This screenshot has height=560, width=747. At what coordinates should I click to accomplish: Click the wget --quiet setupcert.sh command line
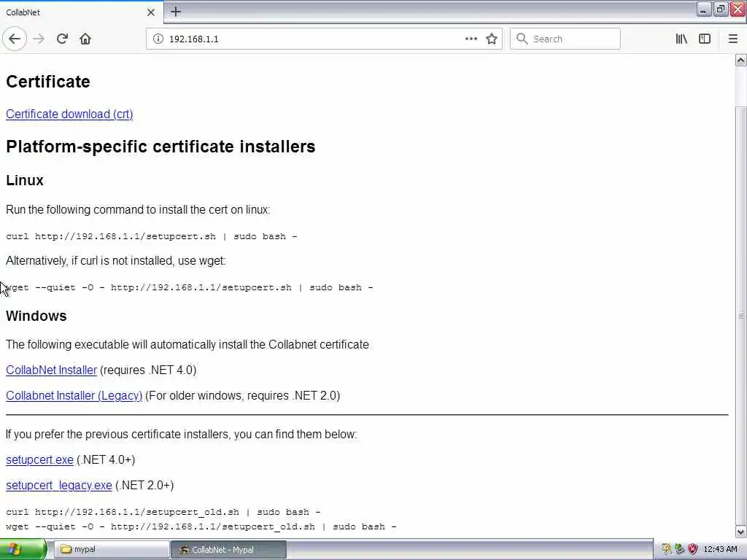coord(190,287)
